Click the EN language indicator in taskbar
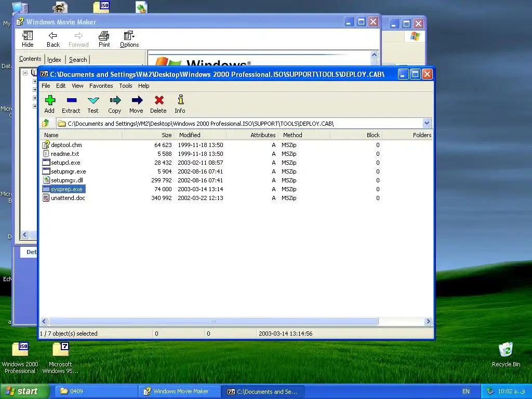The height and width of the screenshot is (399, 532). (x=466, y=391)
